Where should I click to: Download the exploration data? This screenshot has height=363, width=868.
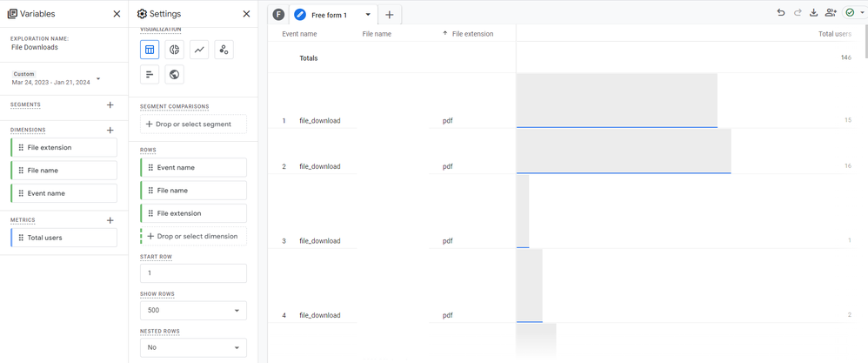(813, 13)
